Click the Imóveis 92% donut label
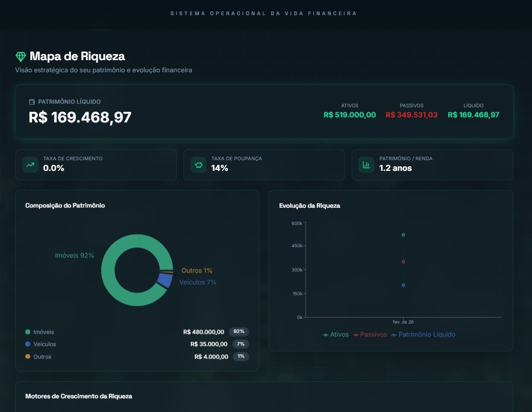This screenshot has height=412, width=532. (75, 256)
